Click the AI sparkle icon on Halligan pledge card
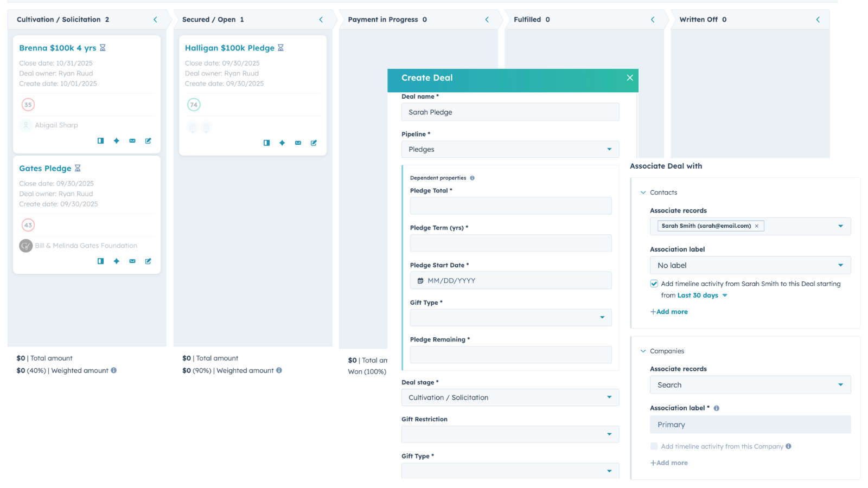868x488 pixels. pyautogui.click(x=282, y=143)
